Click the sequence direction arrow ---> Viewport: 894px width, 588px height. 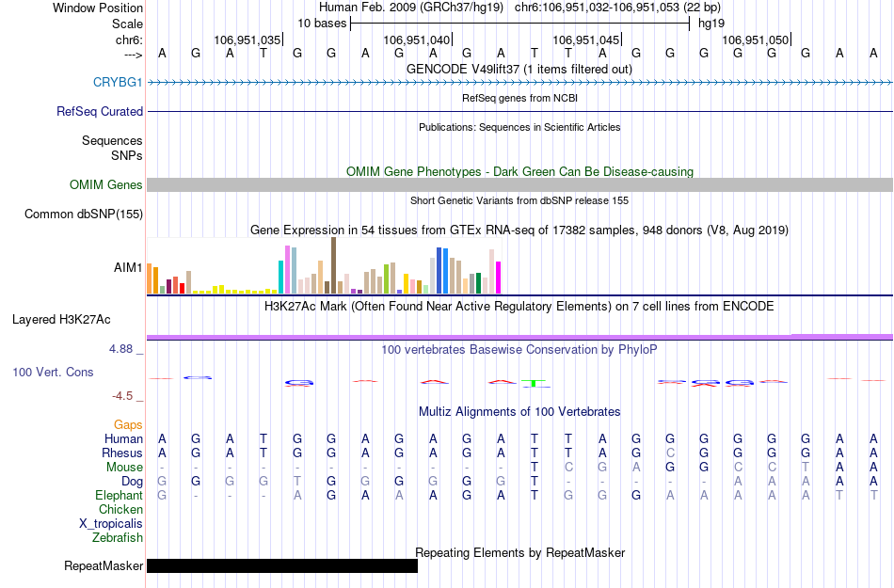[x=133, y=55]
